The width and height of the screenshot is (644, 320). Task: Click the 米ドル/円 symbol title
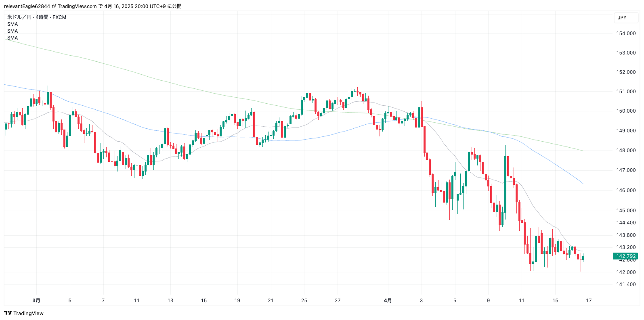(19, 17)
